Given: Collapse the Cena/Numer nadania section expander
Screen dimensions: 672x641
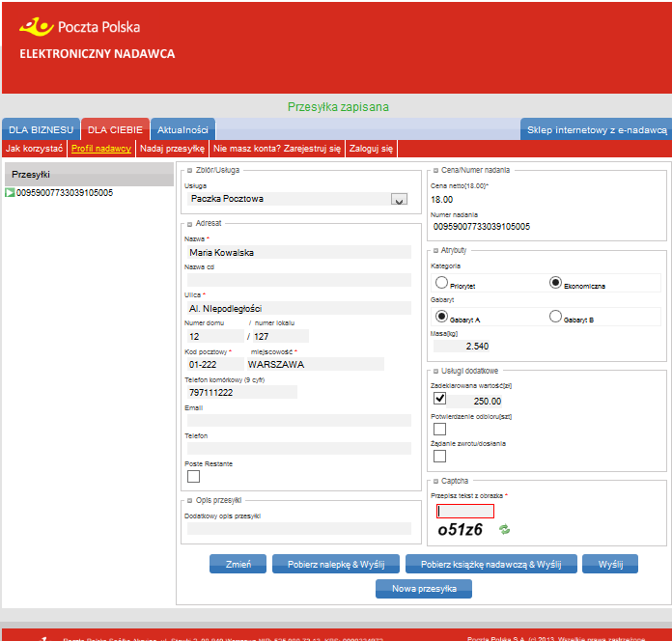Looking at the screenshot, I should [x=435, y=171].
